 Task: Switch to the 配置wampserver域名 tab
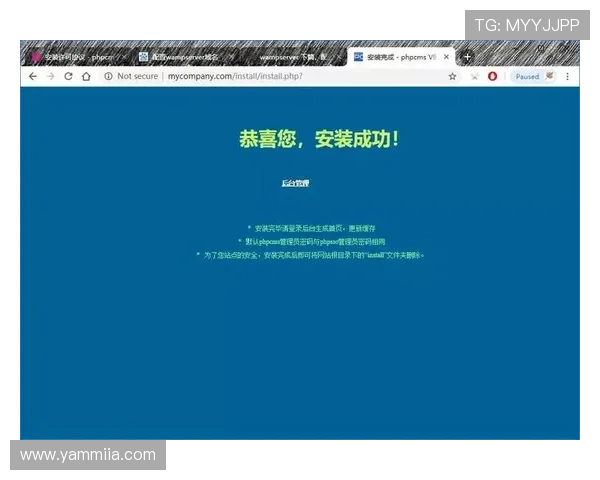coord(183,58)
